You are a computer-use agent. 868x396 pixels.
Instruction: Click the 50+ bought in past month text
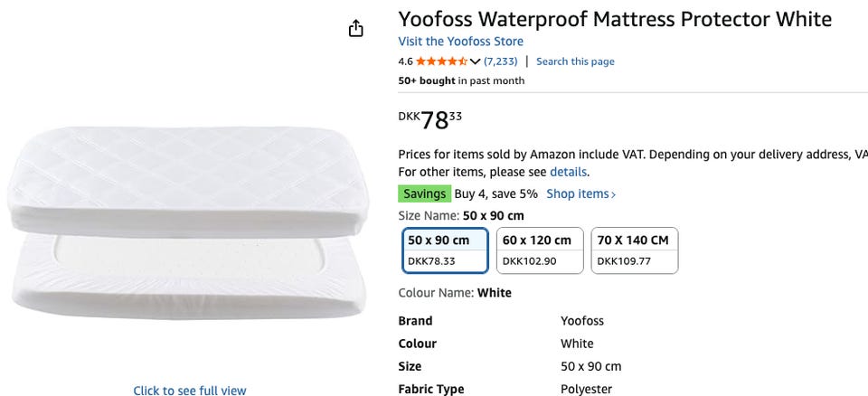coord(461,80)
